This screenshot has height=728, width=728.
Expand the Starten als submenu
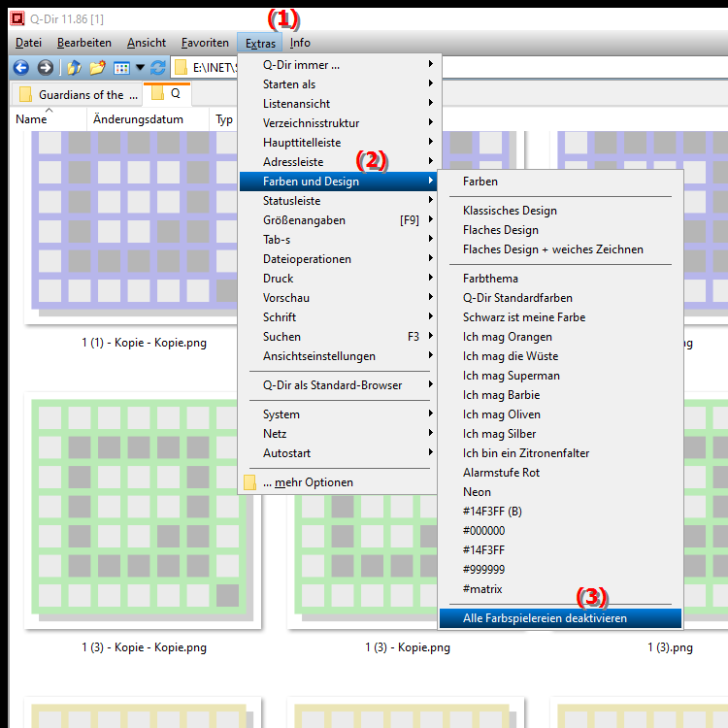(x=338, y=84)
